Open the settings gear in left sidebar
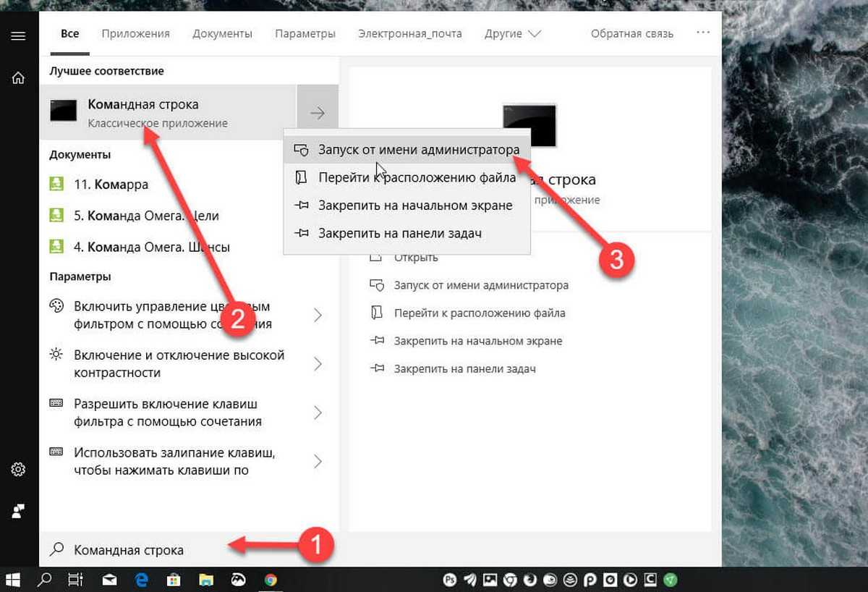The width and height of the screenshot is (868, 592). click(19, 470)
